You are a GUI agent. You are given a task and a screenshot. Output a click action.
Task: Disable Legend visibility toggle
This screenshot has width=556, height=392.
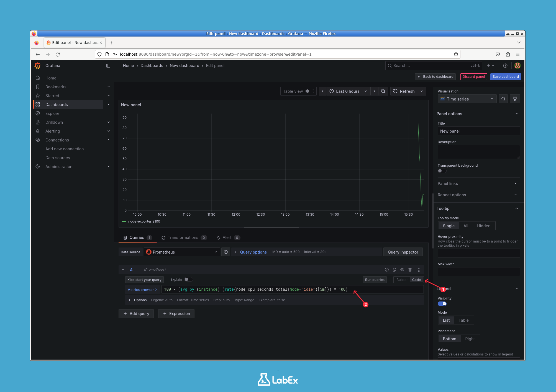pyautogui.click(x=442, y=304)
